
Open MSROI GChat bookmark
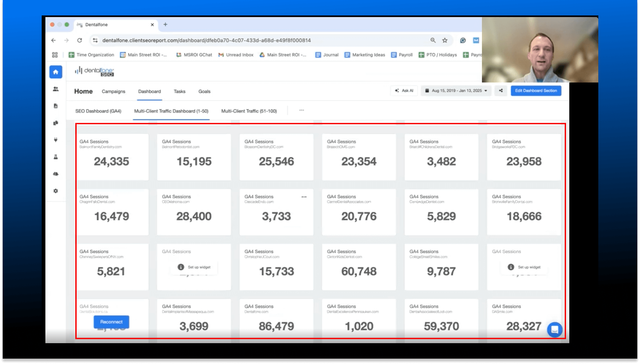click(x=194, y=55)
